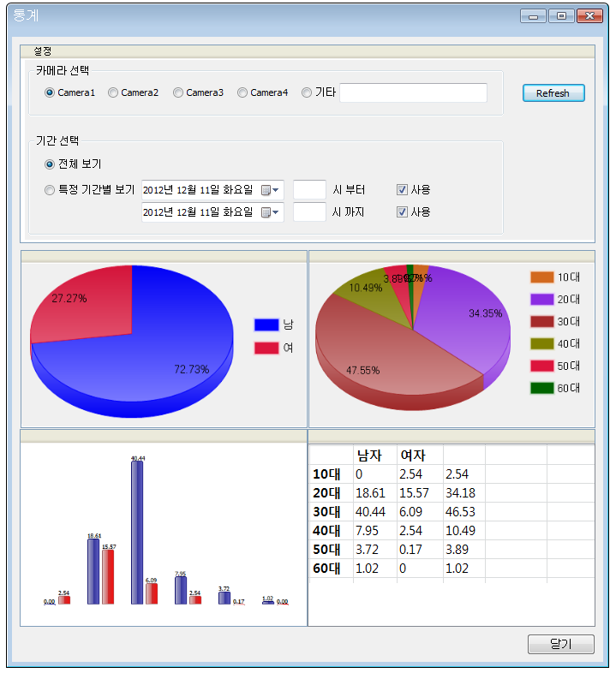Image resolution: width=616 pixels, height=673 pixels.
Task: Select the Camera1 radio button
Action: click(x=50, y=92)
